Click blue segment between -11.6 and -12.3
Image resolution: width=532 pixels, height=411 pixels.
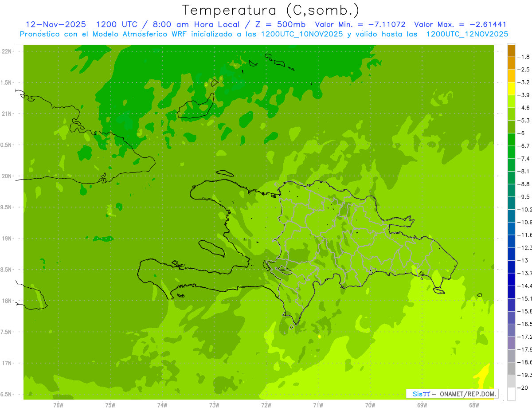point(511,241)
